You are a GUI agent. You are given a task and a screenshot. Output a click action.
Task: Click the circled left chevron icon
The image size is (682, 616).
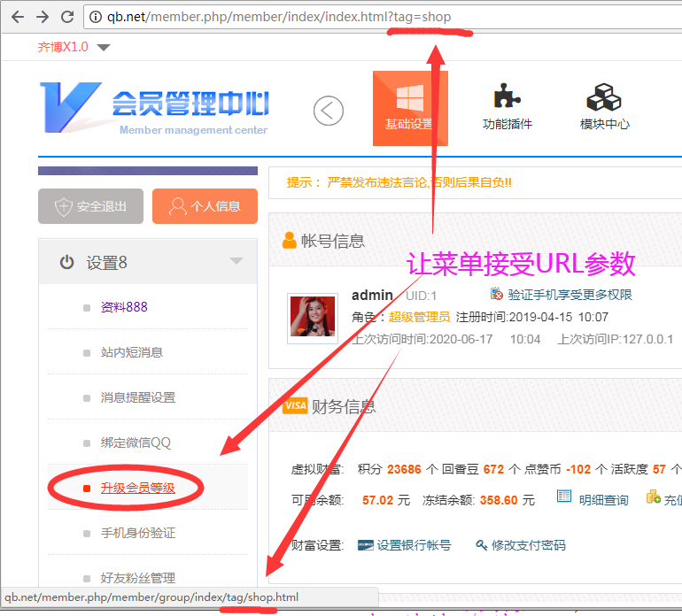coord(328,111)
